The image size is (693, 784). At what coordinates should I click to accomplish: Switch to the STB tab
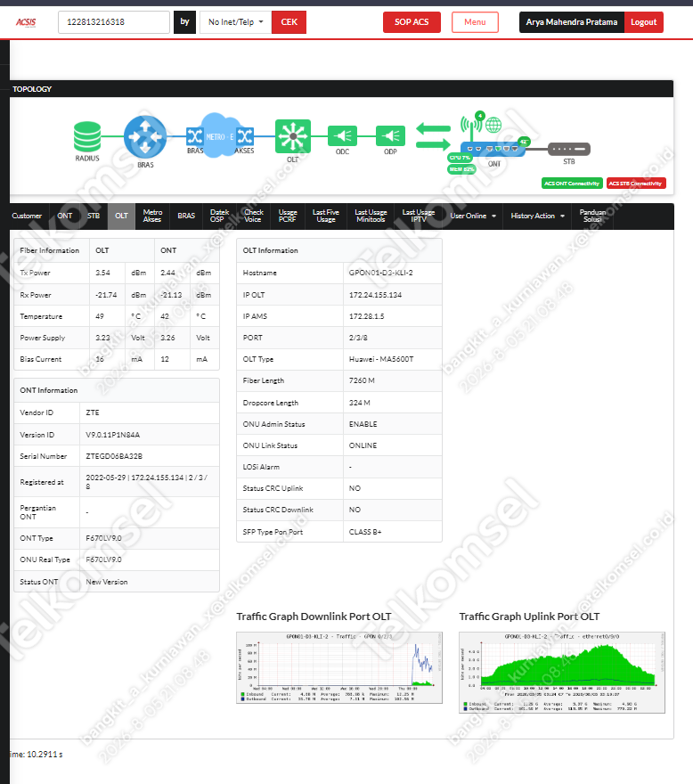click(94, 216)
